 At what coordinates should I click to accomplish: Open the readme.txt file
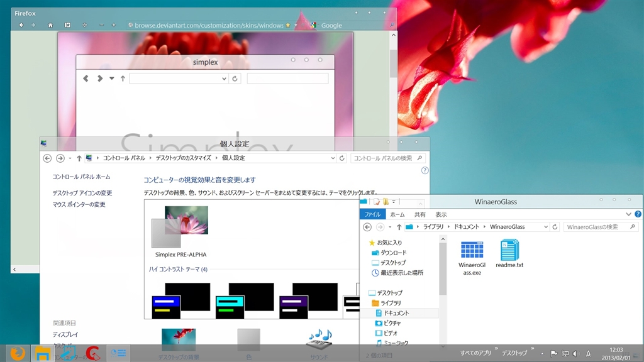click(509, 250)
